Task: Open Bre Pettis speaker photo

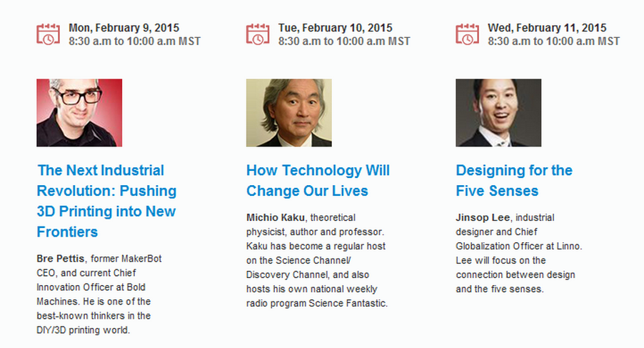Action: pyautogui.click(x=79, y=113)
